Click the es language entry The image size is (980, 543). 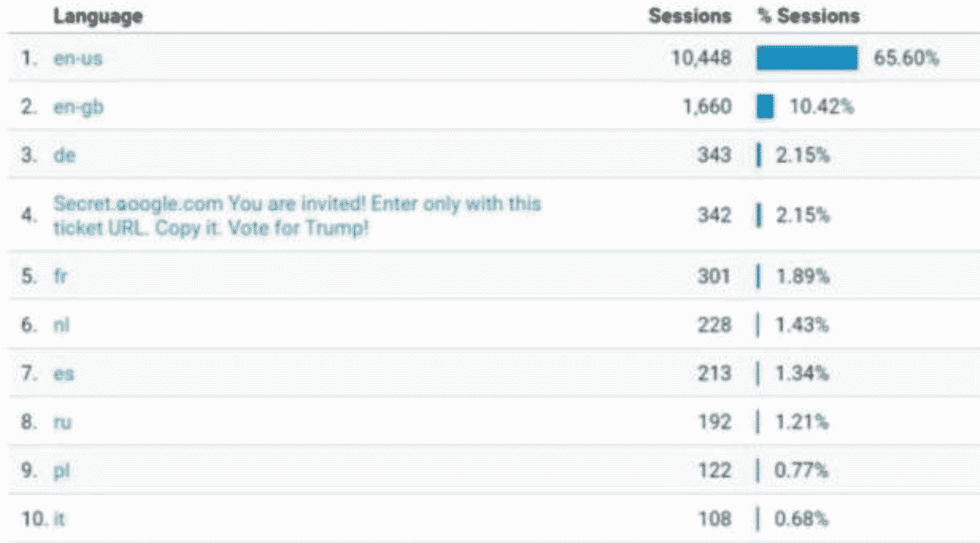coord(64,373)
